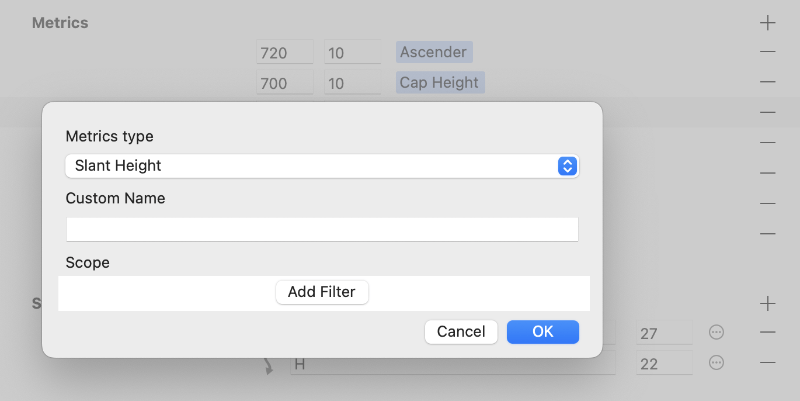Image resolution: width=800 pixels, height=401 pixels.
Task: Click the Cap Height metric name label
Action: tap(439, 83)
